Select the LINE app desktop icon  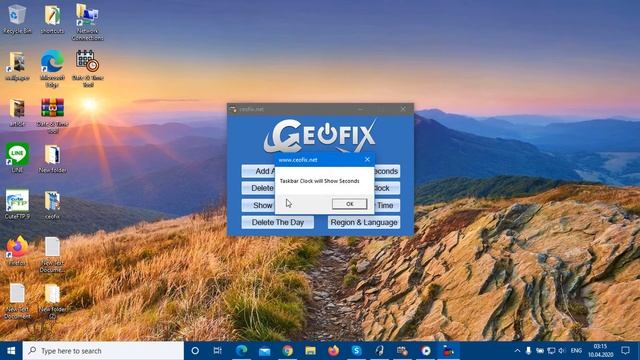17,158
